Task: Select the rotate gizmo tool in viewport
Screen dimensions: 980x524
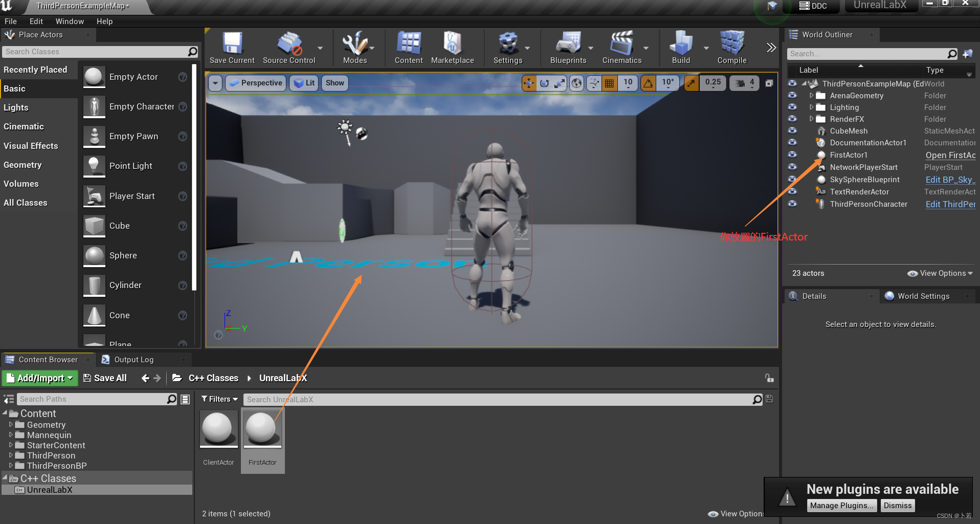Action: [x=544, y=83]
